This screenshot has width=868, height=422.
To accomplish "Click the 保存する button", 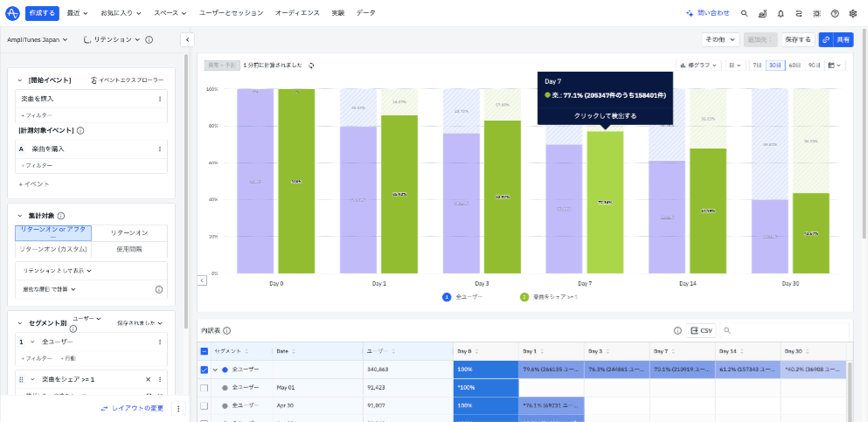I will pos(797,39).
